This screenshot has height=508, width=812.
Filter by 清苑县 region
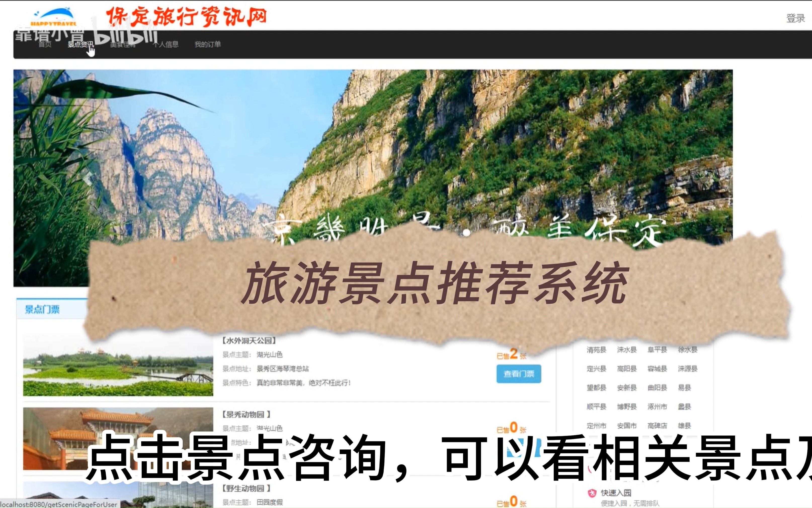[596, 350]
